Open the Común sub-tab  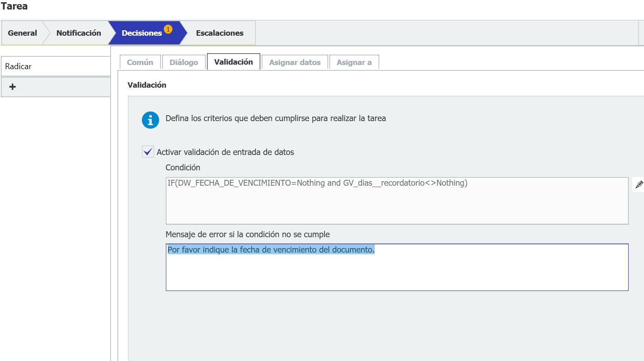(140, 62)
